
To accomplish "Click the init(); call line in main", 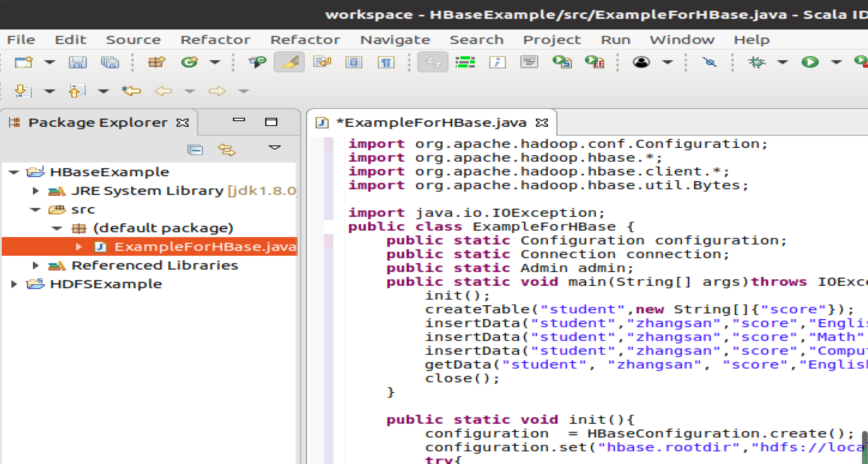I will pyautogui.click(x=457, y=296).
